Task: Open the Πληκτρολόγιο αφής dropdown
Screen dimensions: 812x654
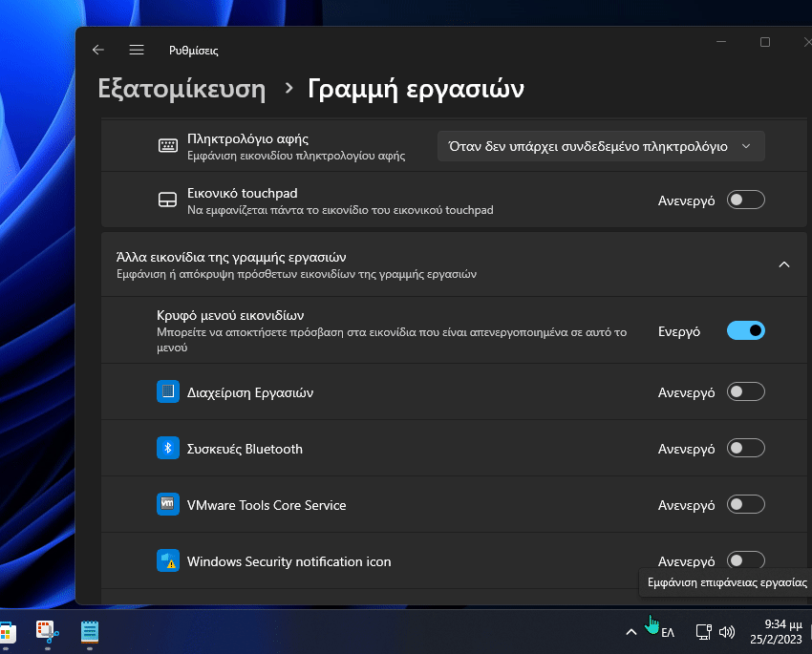Action: click(x=601, y=146)
